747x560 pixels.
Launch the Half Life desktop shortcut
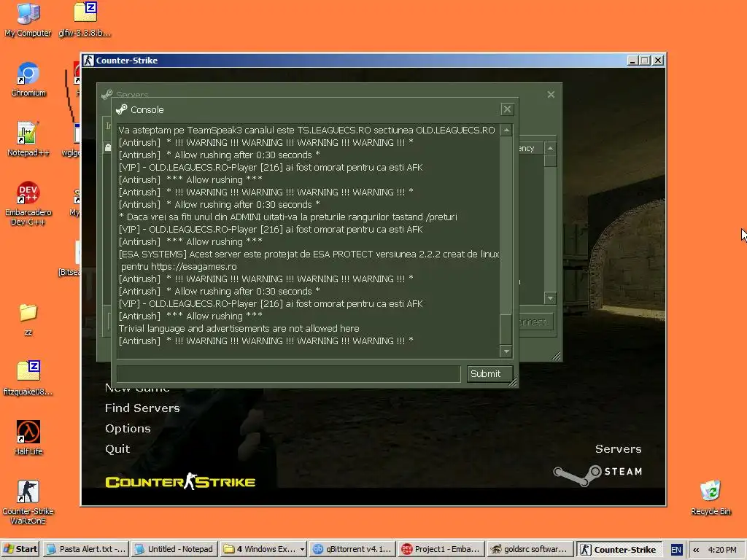28,437
